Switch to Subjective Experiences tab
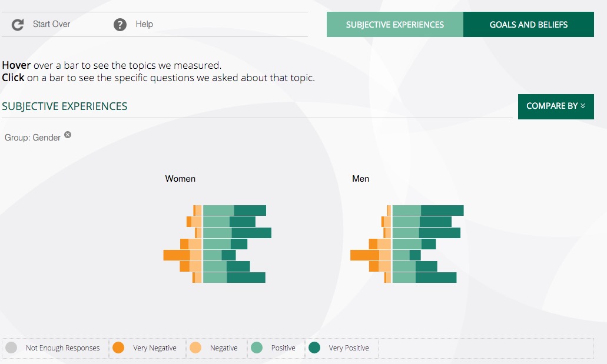This screenshot has height=364, width=607. click(x=395, y=24)
